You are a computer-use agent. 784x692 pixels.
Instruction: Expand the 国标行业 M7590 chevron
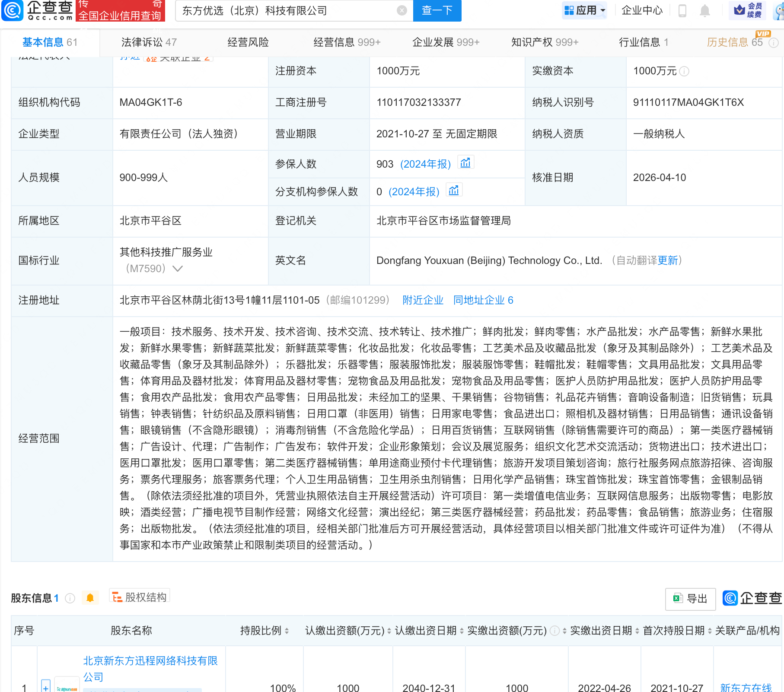pos(178,269)
